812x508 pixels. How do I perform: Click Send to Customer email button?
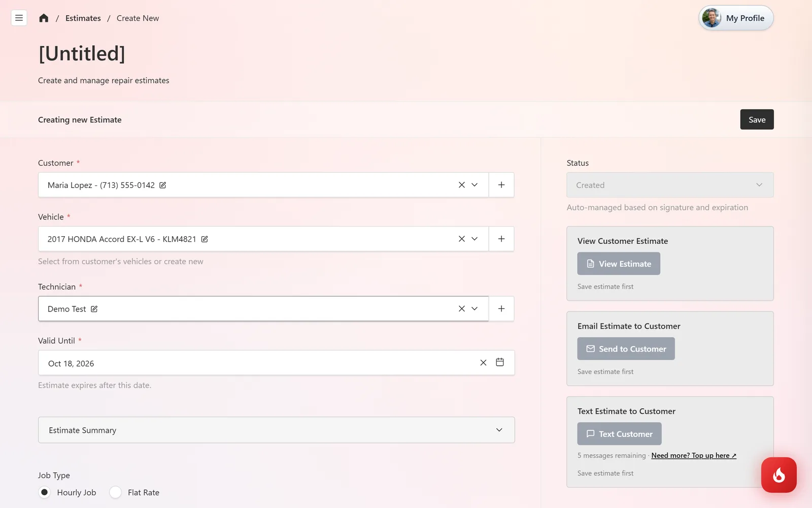coord(626,349)
